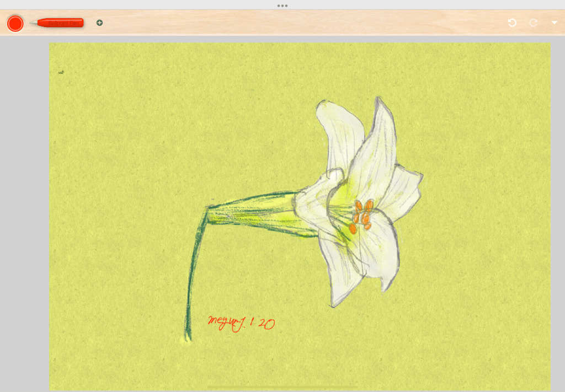Click the red handwritten signature on canvas
This screenshot has width=565, height=392.
click(241, 323)
